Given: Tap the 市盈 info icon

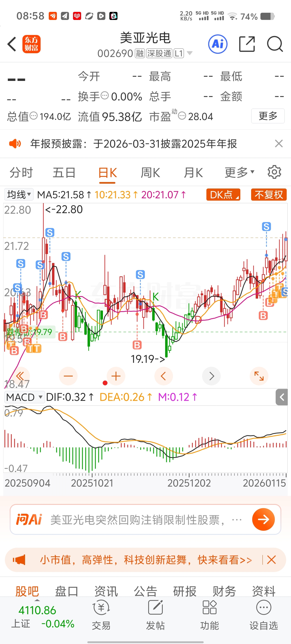Looking at the screenshot, I should coord(182,116).
